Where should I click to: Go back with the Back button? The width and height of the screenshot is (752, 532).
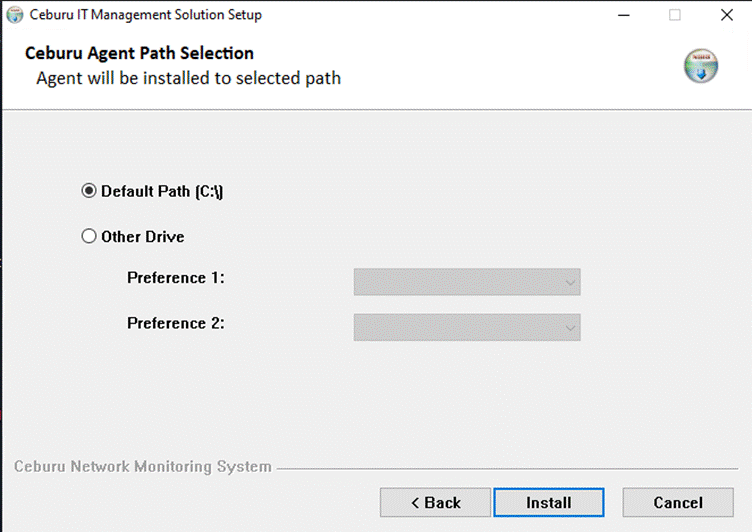click(435, 502)
